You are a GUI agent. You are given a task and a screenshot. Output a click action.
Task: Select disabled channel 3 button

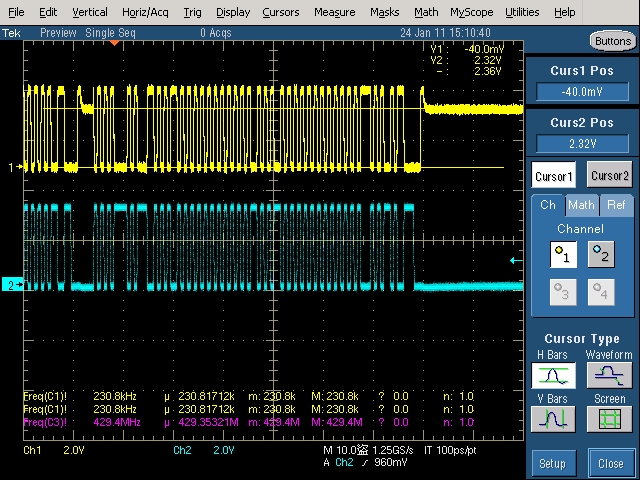tap(563, 292)
